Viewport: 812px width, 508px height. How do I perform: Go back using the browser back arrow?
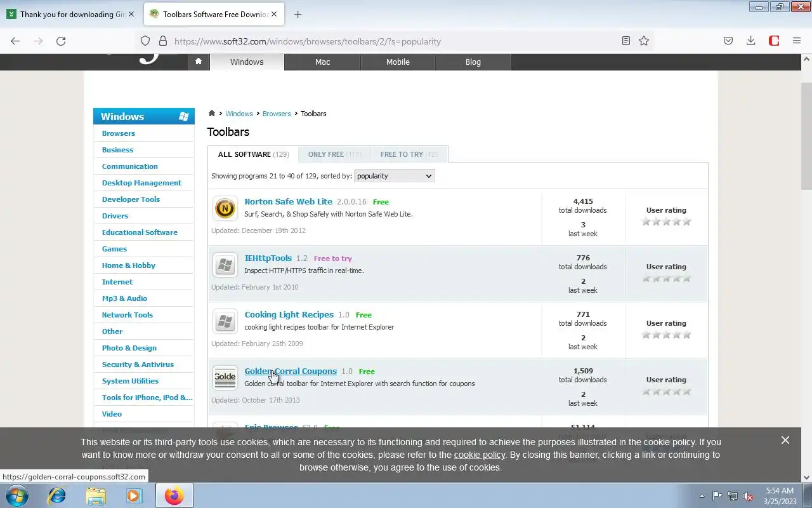pyautogui.click(x=15, y=41)
